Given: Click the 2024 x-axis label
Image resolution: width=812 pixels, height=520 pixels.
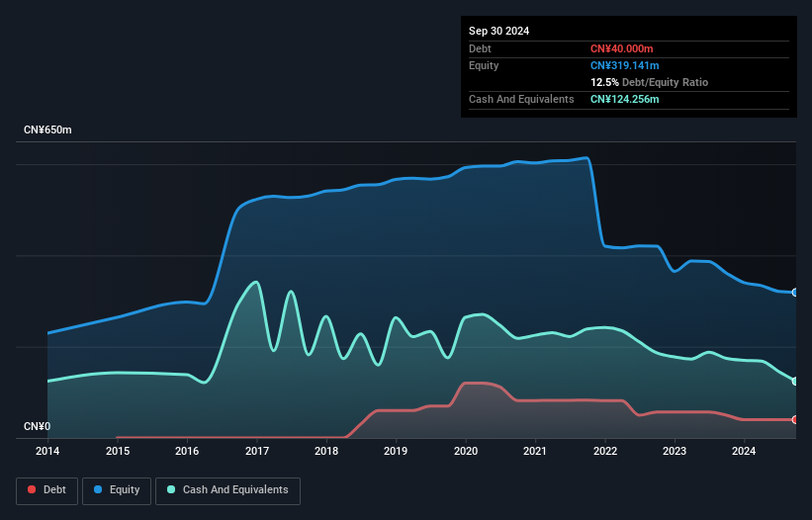Looking at the screenshot, I should pyautogui.click(x=744, y=451).
